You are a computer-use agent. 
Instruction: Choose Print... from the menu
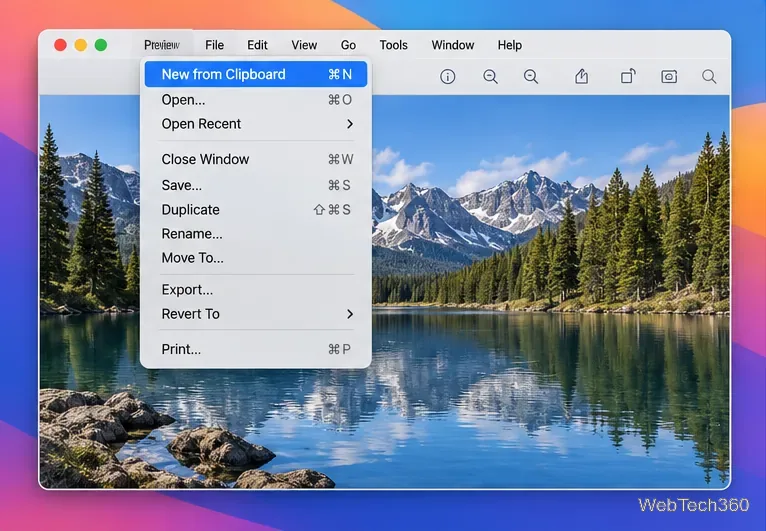pos(256,349)
